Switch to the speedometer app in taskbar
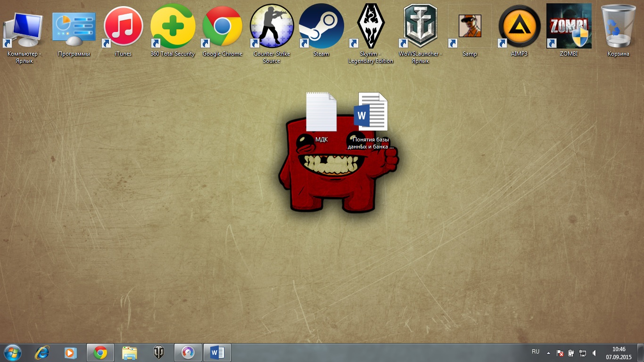The width and height of the screenshot is (644, 362). click(188, 352)
